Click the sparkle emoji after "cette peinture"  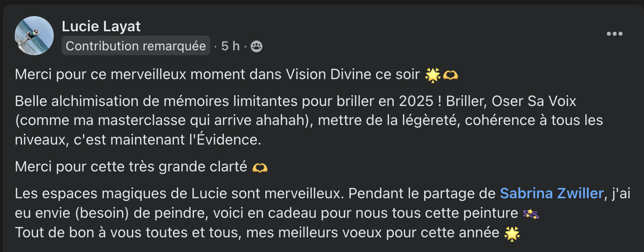click(x=531, y=214)
